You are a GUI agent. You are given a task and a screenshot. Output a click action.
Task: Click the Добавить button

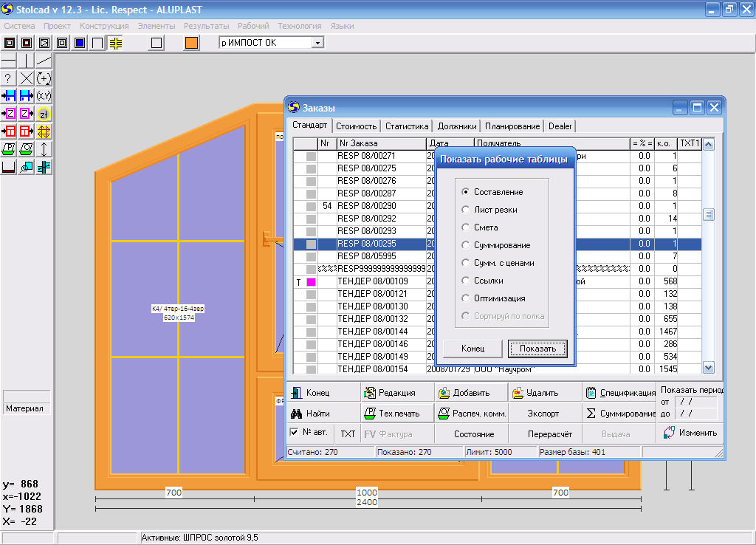(x=470, y=393)
